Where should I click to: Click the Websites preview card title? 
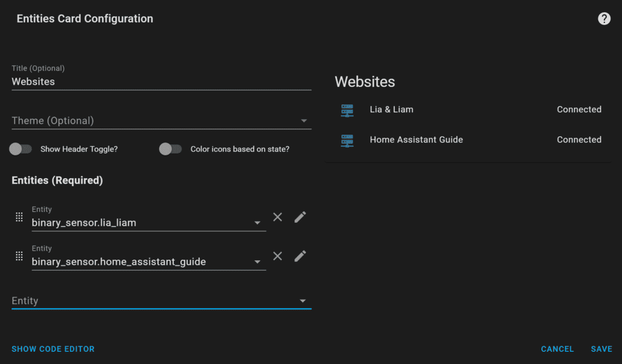click(x=364, y=82)
